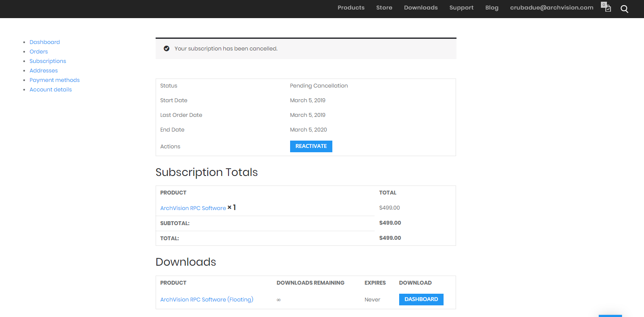Screen dimensions: 644x317
Task: Reactivate the subscription
Action: click(x=311, y=146)
